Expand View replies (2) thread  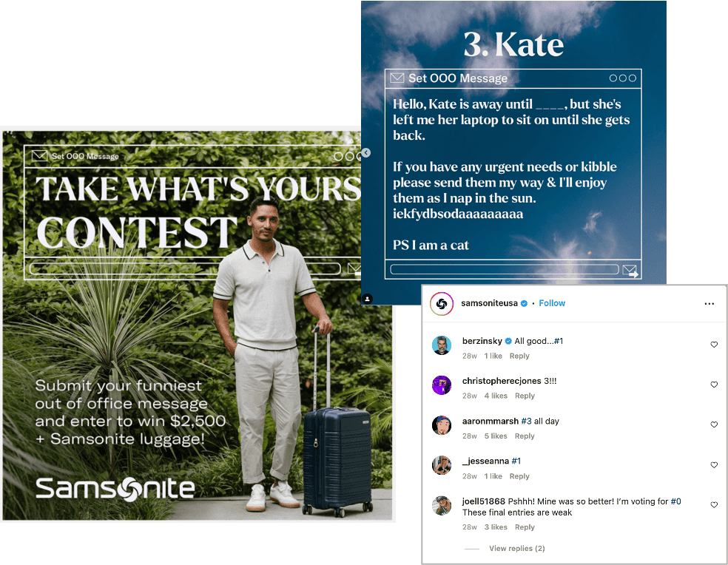coord(516,548)
